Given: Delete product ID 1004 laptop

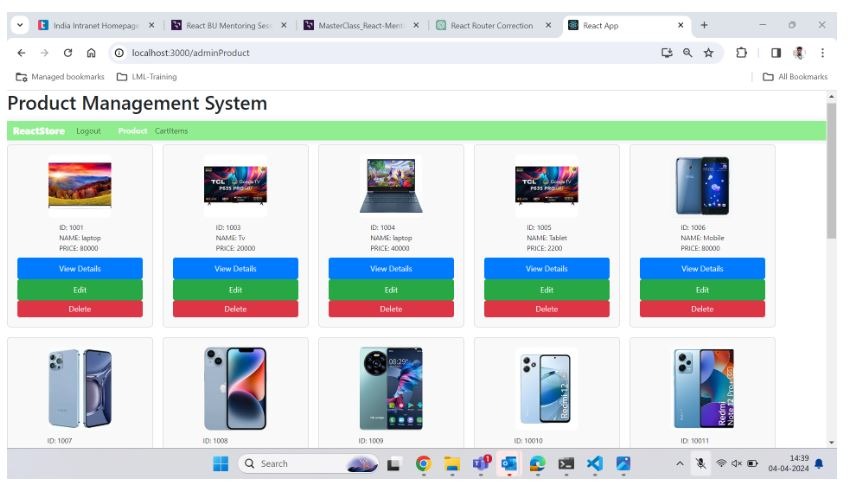Looking at the screenshot, I should (392, 310).
